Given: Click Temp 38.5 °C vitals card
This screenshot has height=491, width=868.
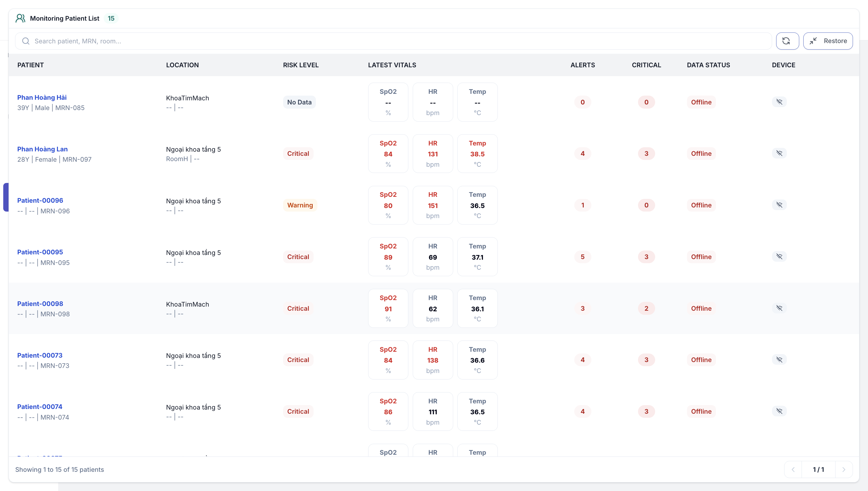Looking at the screenshot, I should pyautogui.click(x=477, y=153).
